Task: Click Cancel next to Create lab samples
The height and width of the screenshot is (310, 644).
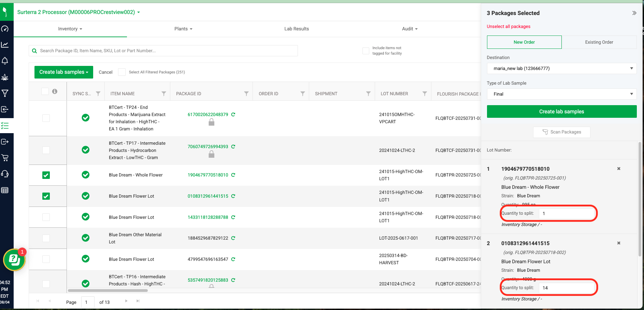Action: click(x=105, y=72)
